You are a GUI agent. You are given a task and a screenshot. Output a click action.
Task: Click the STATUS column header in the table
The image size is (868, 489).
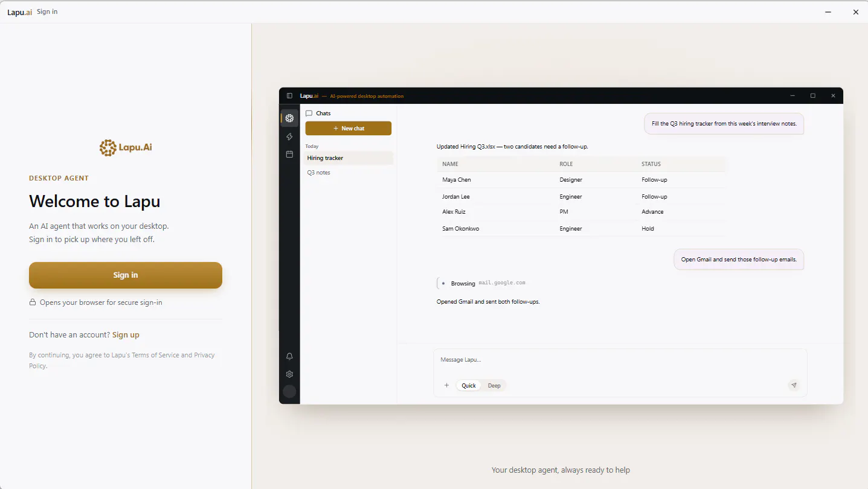click(651, 164)
